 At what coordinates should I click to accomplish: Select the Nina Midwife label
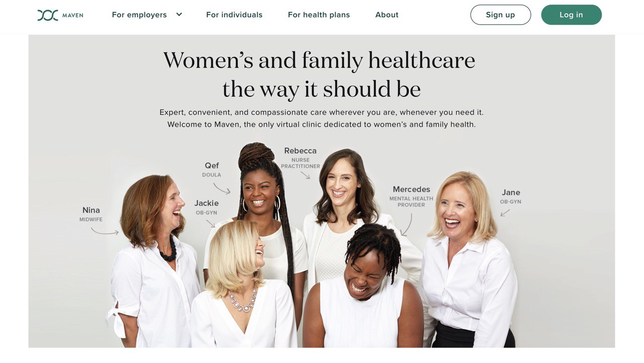point(91,214)
